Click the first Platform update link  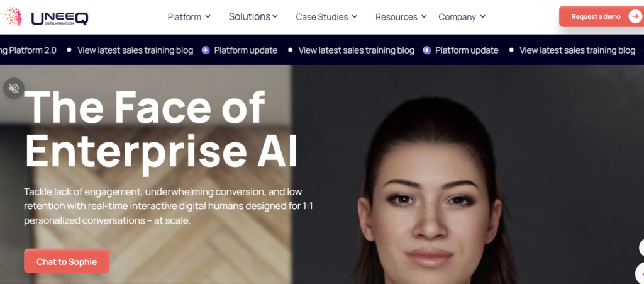[x=246, y=50]
